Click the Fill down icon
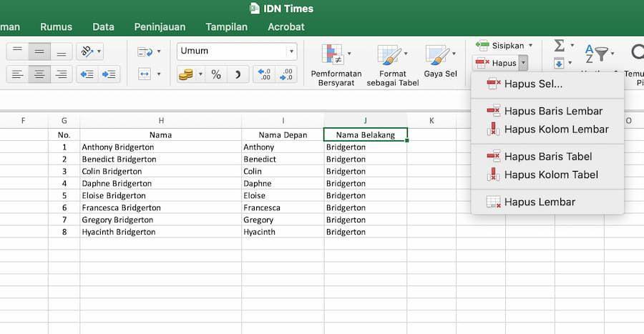The height and width of the screenshot is (334, 644). [559, 63]
